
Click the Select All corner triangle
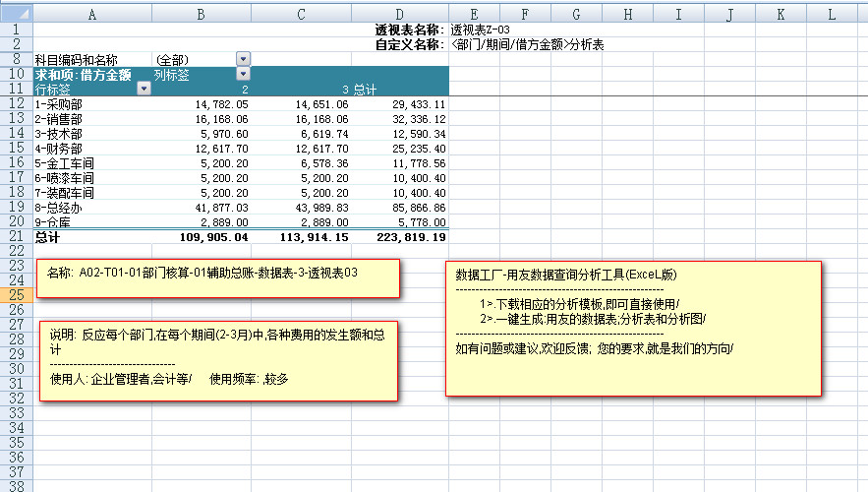(16, 15)
